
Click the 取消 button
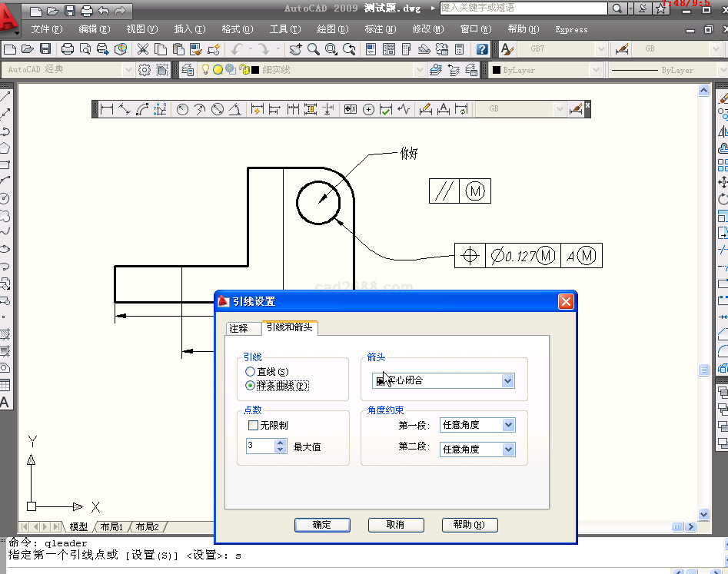[395, 525]
